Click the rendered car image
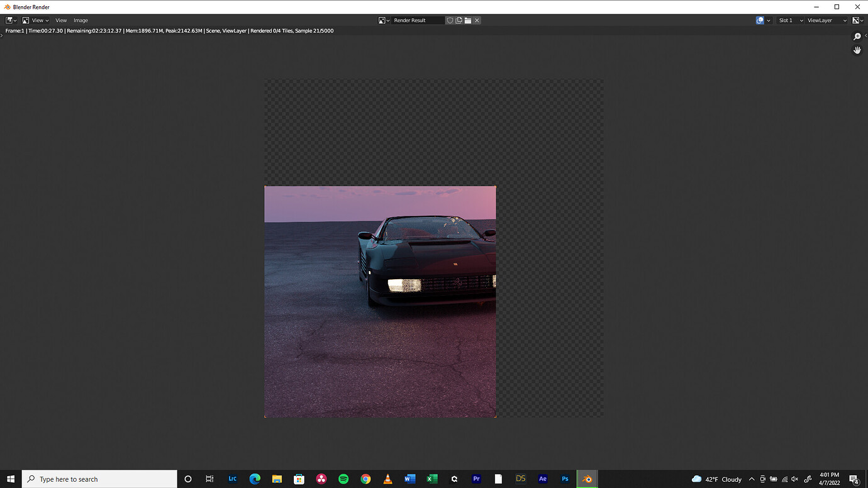Viewport: 868px width, 488px height. tap(380, 301)
